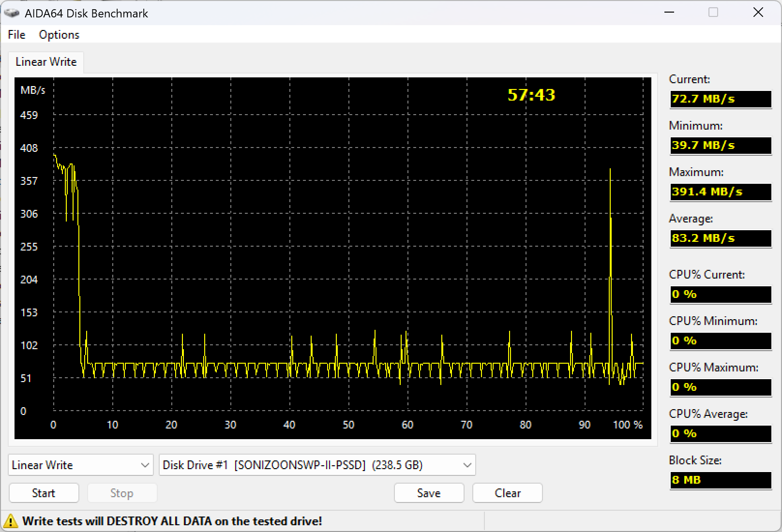Image resolution: width=782 pixels, height=532 pixels.
Task: Click the CPU% Current value field
Action: click(721, 294)
